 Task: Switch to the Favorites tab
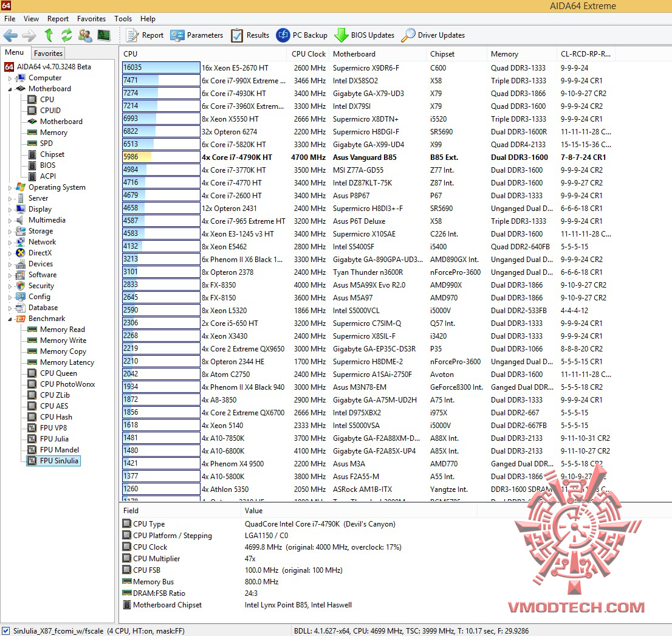(48, 53)
